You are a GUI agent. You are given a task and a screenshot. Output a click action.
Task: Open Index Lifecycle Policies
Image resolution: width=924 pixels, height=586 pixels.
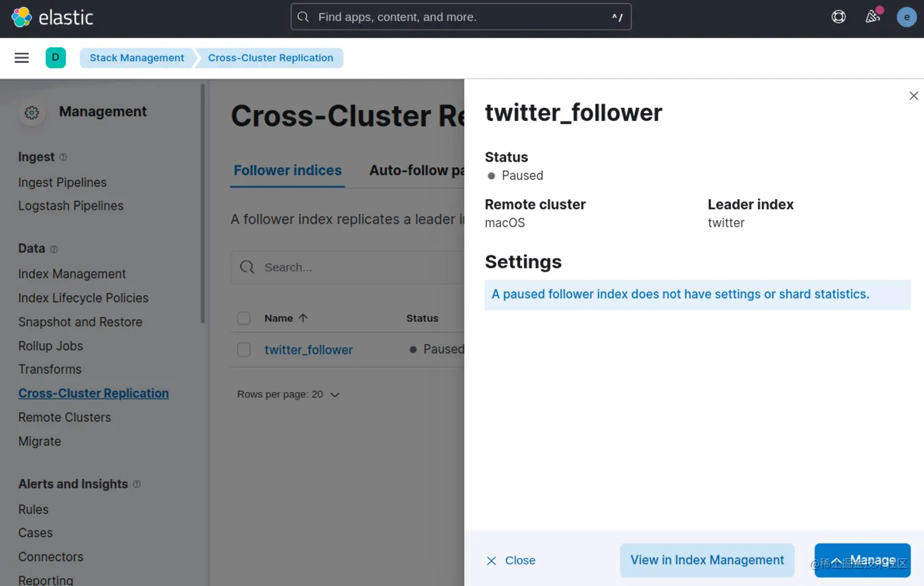tap(83, 298)
